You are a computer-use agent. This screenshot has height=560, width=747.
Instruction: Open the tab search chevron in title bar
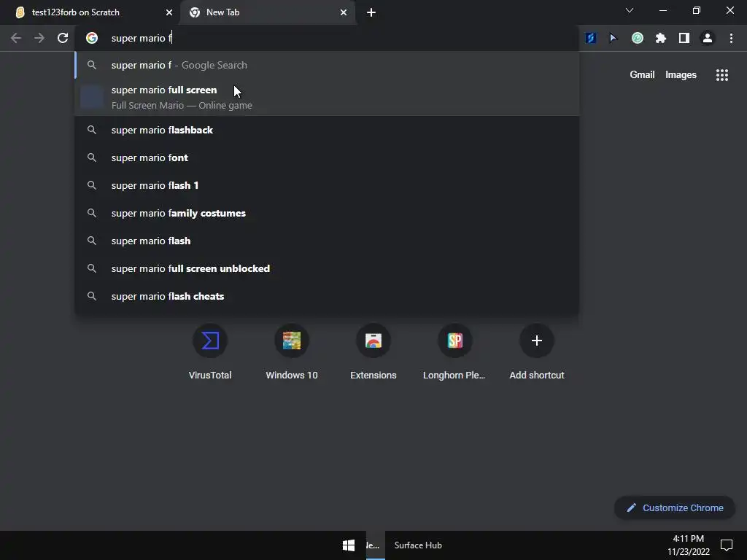(x=630, y=10)
